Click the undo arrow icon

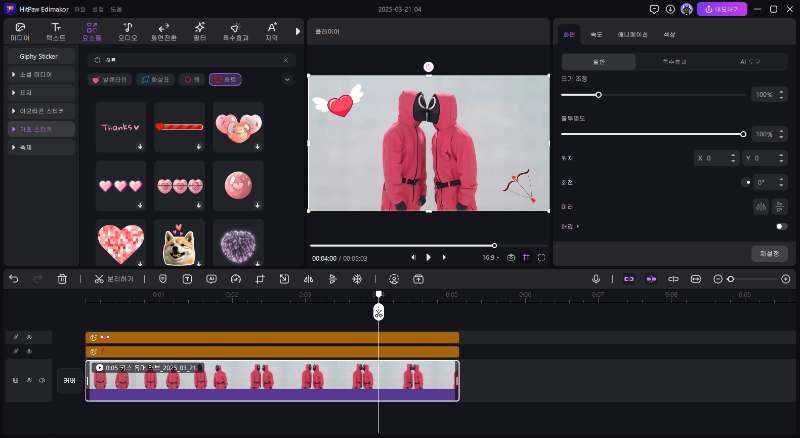(14, 279)
